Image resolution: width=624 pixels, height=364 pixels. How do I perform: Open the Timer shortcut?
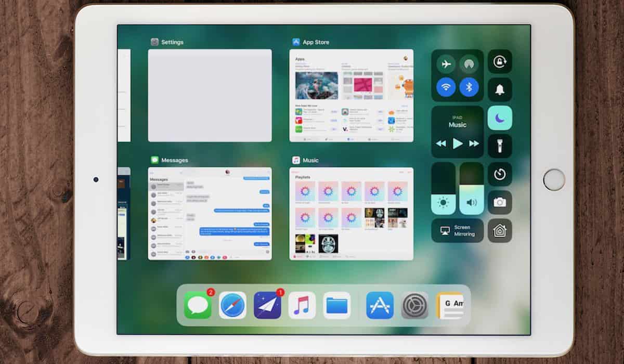[x=500, y=174]
